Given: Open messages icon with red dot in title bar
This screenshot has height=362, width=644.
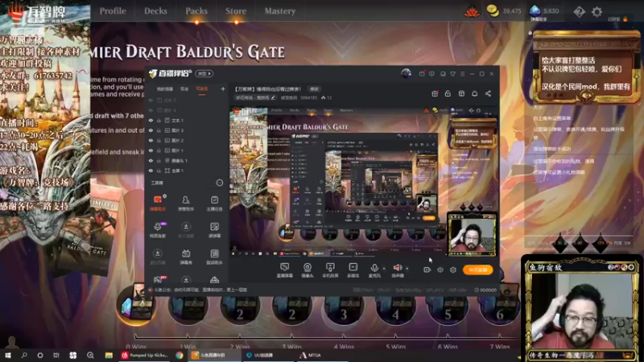Looking at the screenshot, I should 422,73.
